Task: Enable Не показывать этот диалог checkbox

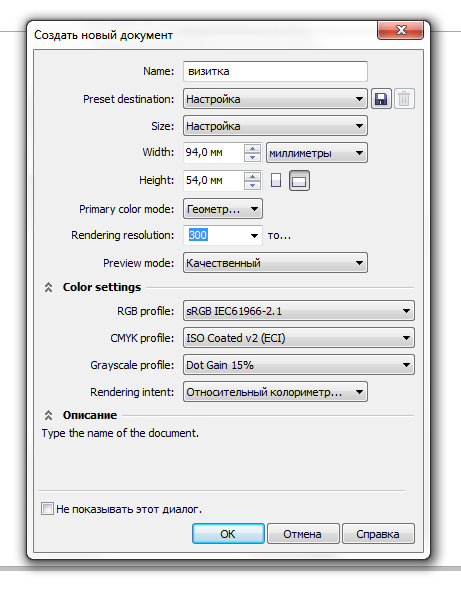Action: coord(47,509)
